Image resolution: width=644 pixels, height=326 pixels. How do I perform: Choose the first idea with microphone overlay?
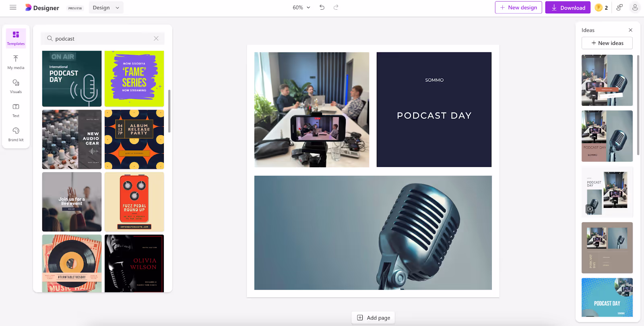[x=607, y=80]
